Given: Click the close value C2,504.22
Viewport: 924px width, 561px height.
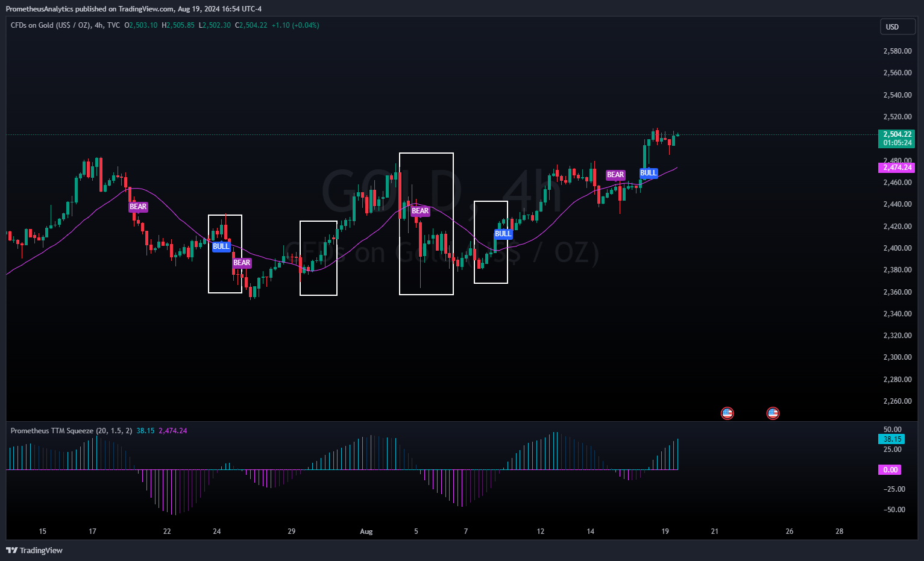Looking at the screenshot, I should [x=251, y=25].
